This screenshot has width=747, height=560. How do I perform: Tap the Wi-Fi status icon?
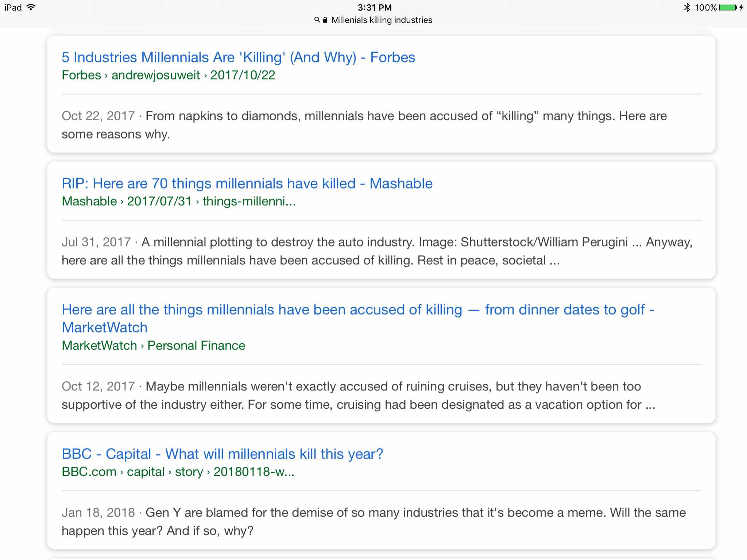31,7
